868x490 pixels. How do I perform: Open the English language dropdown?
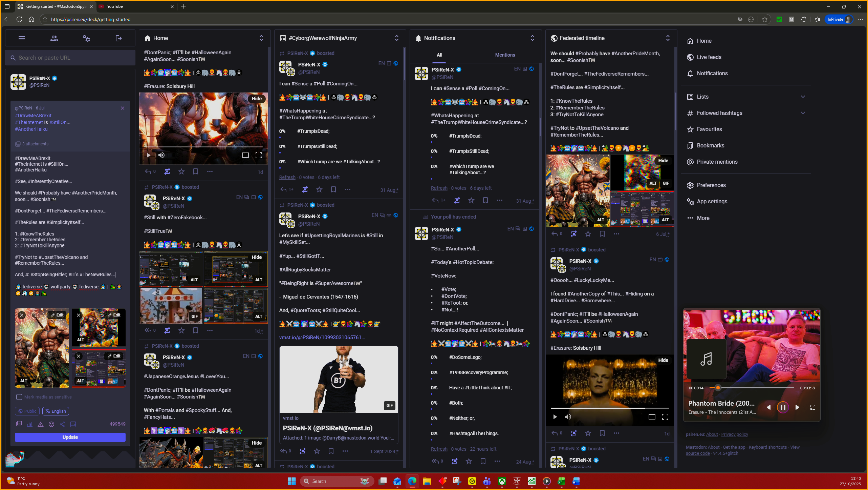[56, 411]
